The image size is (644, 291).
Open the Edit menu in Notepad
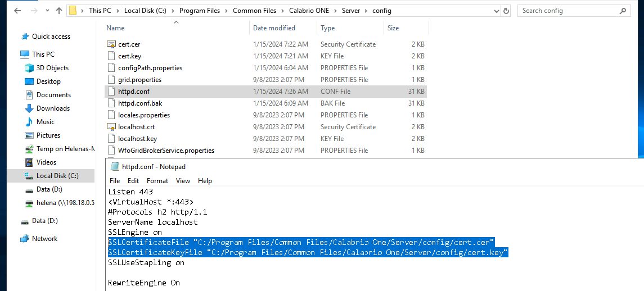click(x=133, y=181)
